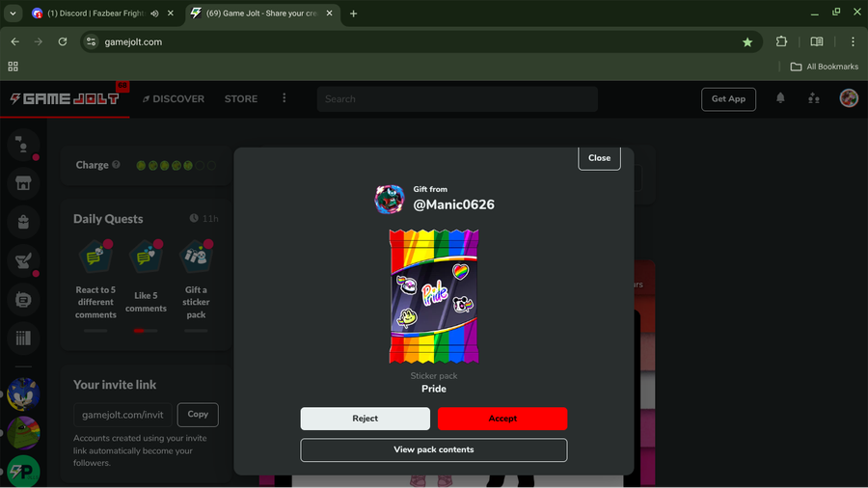Click the Pride sticker pack image
Screen dimensions: 868x488
point(433,297)
